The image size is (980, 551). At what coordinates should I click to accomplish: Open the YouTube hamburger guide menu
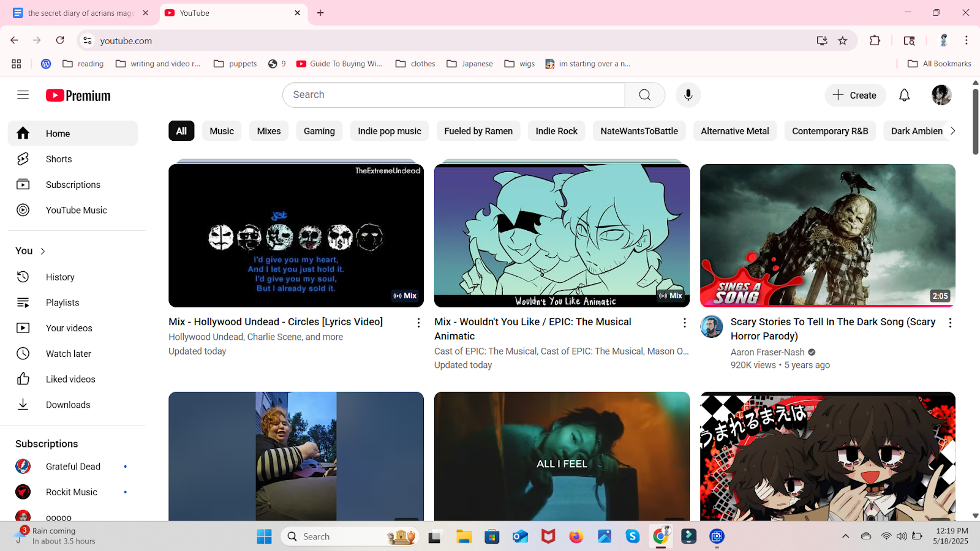click(23, 95)
